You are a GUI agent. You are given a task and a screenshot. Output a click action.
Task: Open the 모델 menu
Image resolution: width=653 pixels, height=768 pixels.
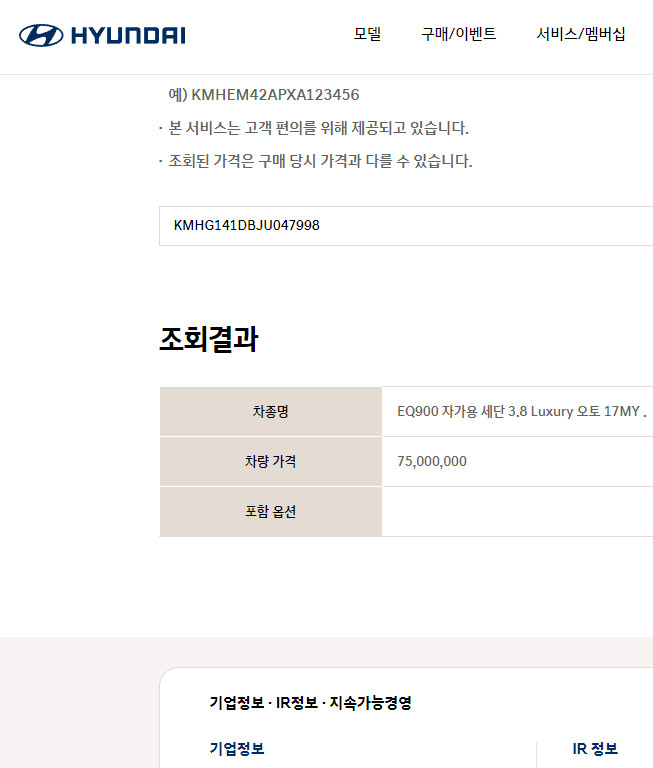pyautogui.click(x=367, y=34)
